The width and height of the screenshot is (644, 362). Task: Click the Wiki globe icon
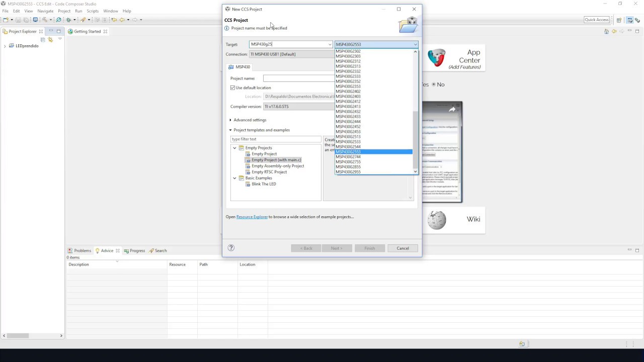(x=437, y=220)
